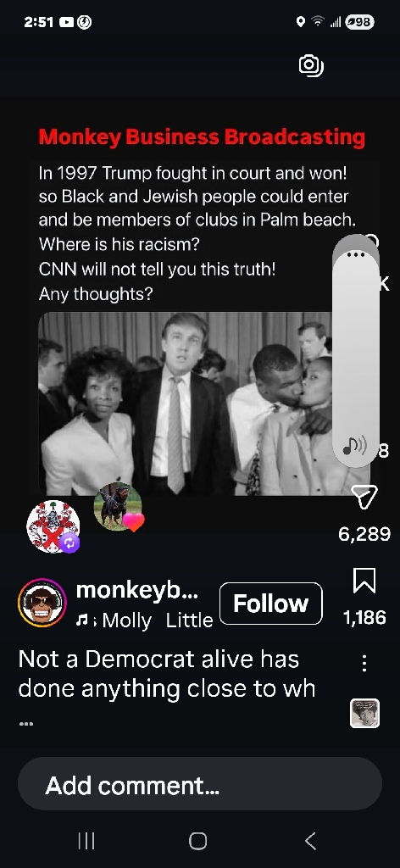Open the camera icon at top

pos(311,66)
